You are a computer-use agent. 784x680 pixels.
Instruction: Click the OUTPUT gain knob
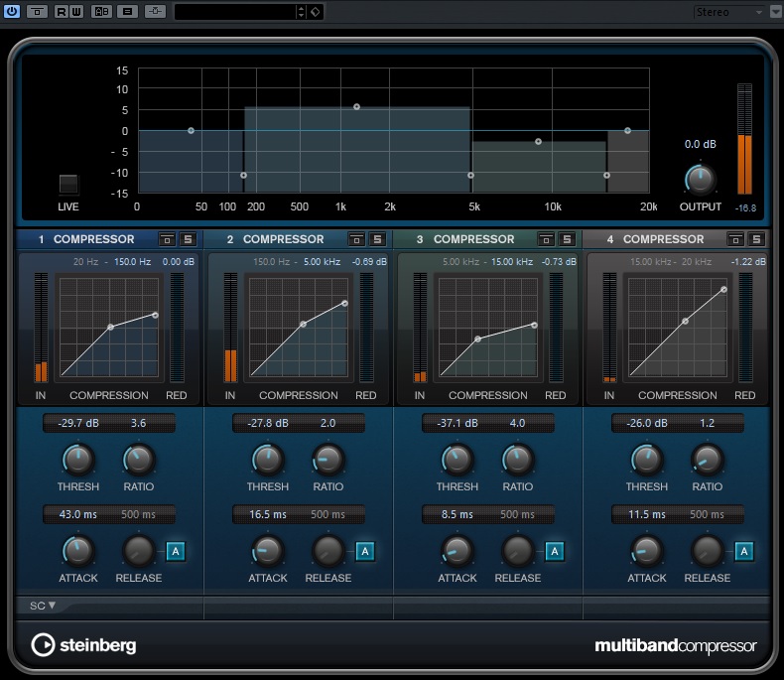[x=700, y=179]
